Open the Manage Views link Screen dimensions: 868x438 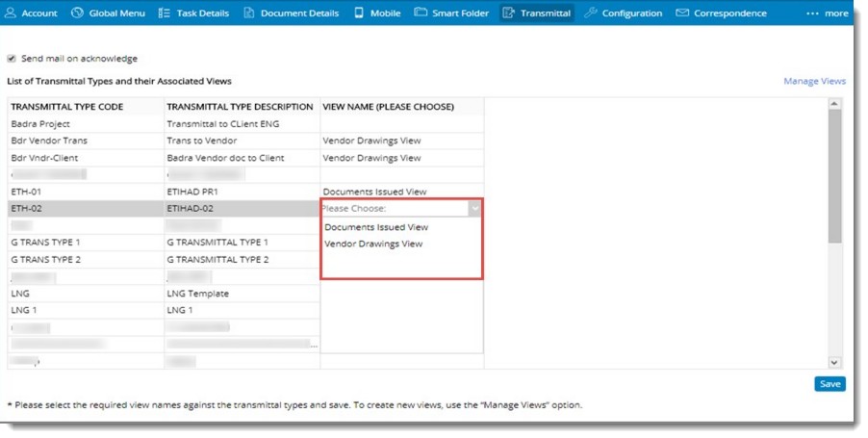coord(814,82)
